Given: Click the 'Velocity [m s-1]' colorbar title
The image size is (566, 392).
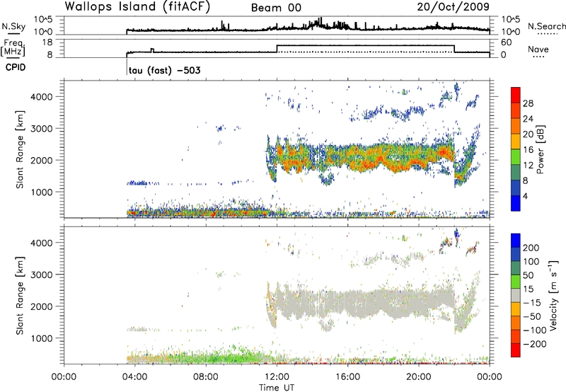Looking at the screenshot, I should (553, 295).
